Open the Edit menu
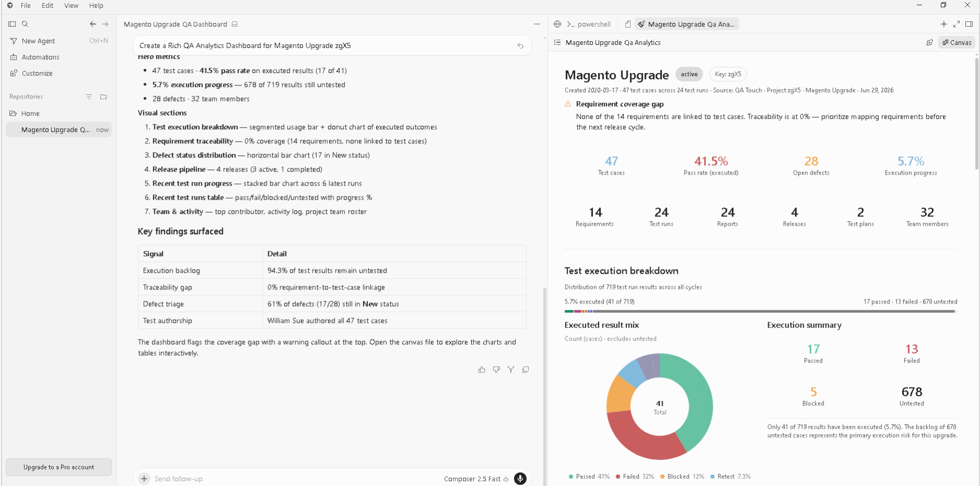The height and width of the screenshot is (486, 980). tap(47, 6)
